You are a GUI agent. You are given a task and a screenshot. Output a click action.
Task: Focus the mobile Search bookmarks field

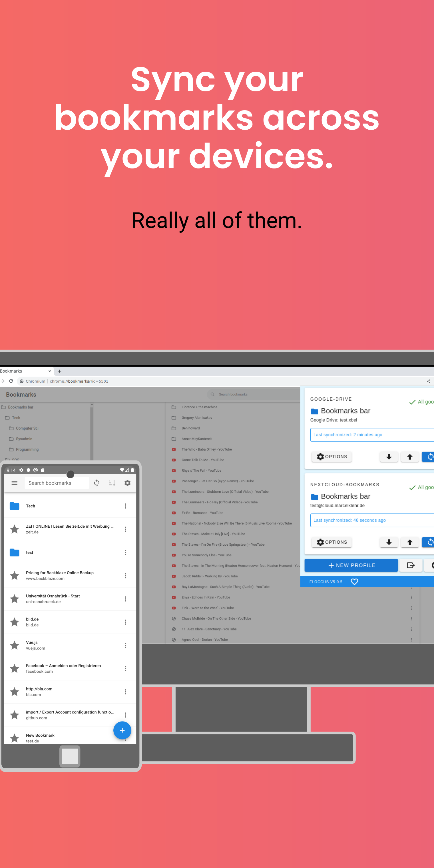point(57,483)
